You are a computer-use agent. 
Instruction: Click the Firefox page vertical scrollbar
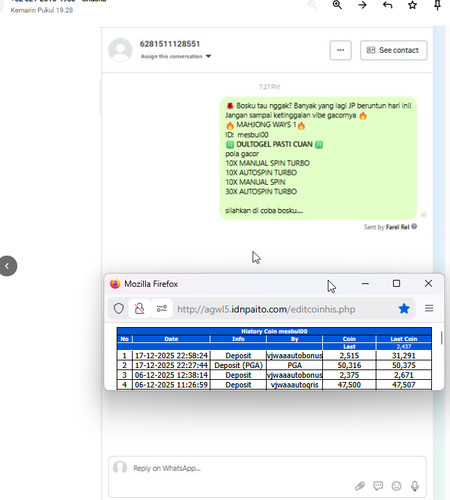[x=441, y=338]
